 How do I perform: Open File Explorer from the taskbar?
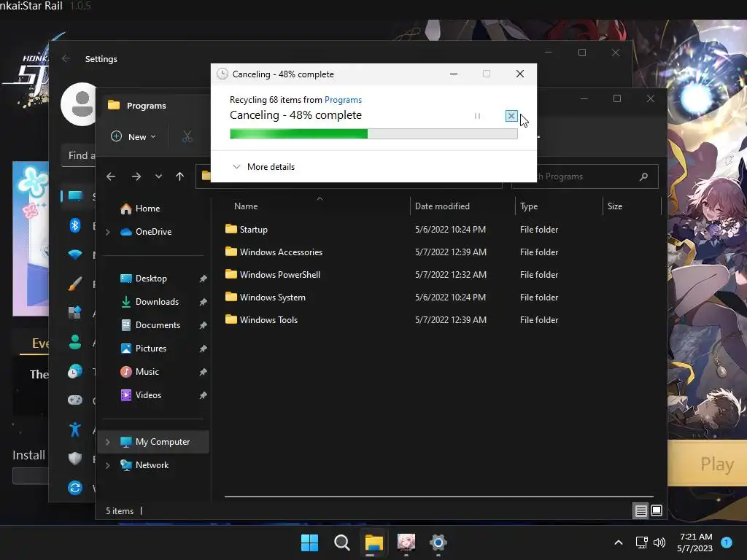(374, 542)
